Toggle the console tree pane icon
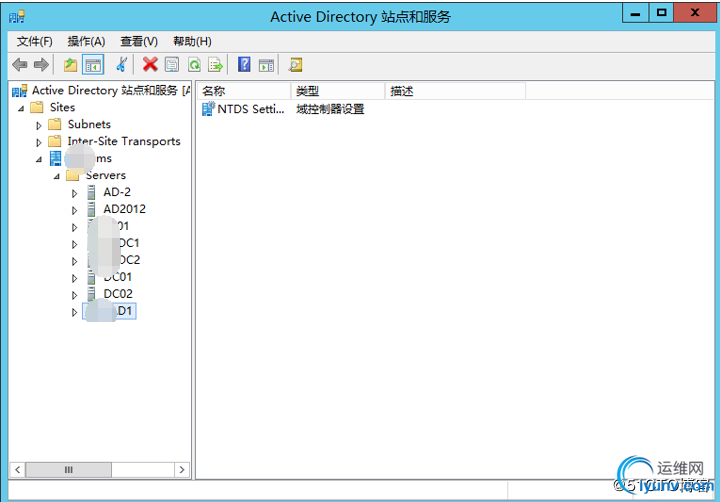 pos(93,65)
